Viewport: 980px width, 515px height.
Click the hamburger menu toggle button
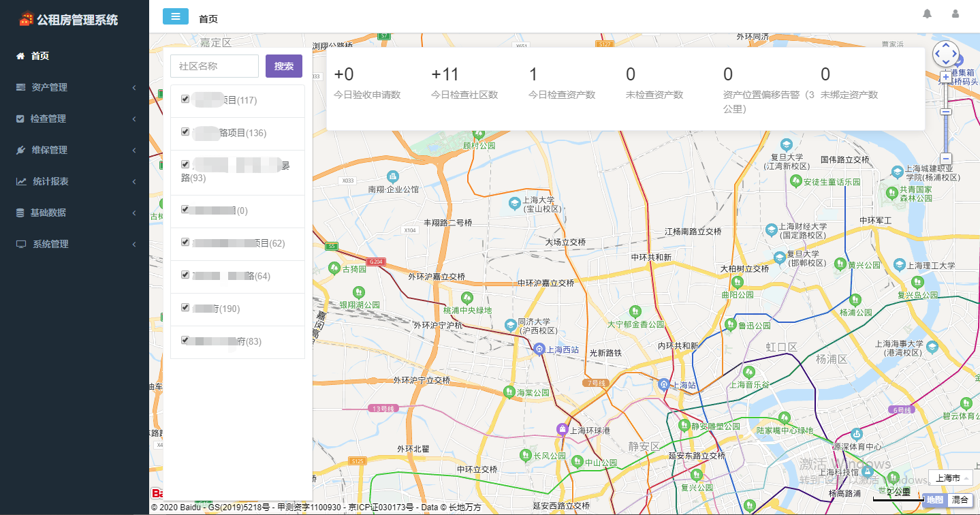pos(176,16)
